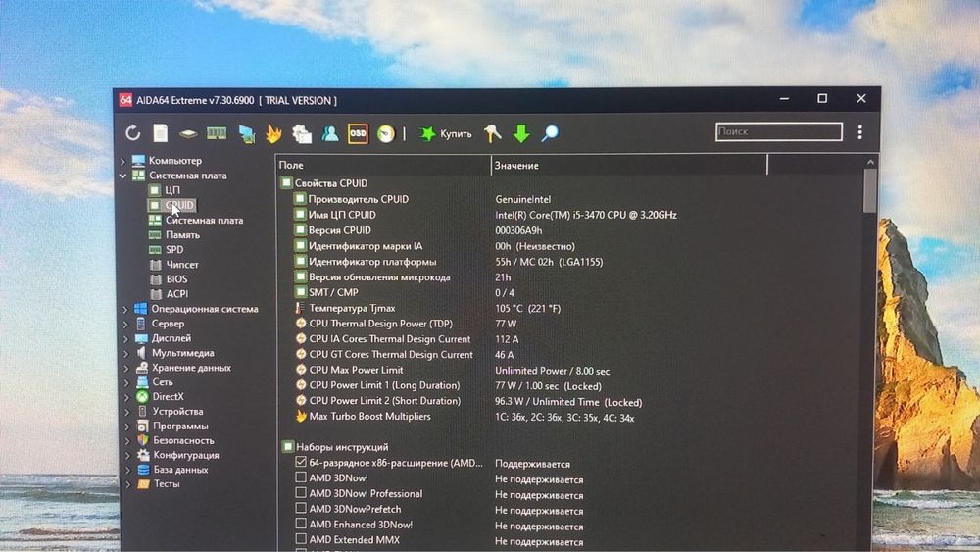This screenshot has height=552, width=980.
Task: Click the user profile toolbar icon
Action: [330, 133]
